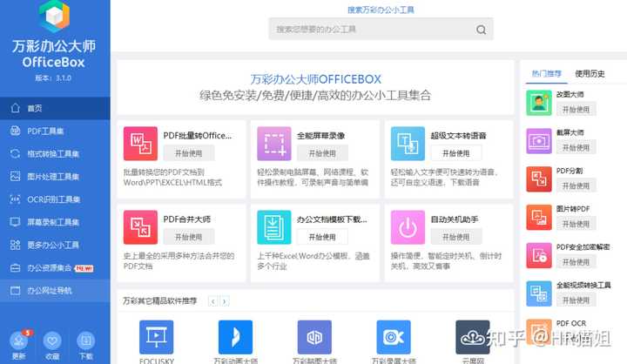Start using 截屏大师 in the side panel
The width and height of the screenshot is (627, 364).
[x=576, y=147]
